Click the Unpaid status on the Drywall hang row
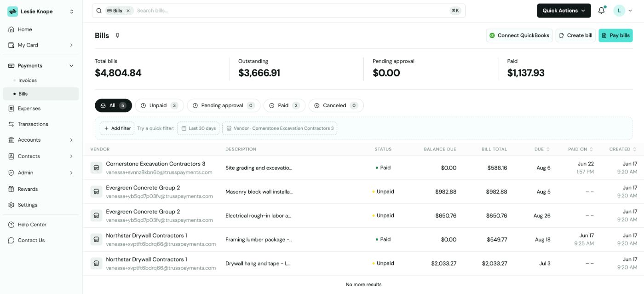 click(x=383, y=264)
